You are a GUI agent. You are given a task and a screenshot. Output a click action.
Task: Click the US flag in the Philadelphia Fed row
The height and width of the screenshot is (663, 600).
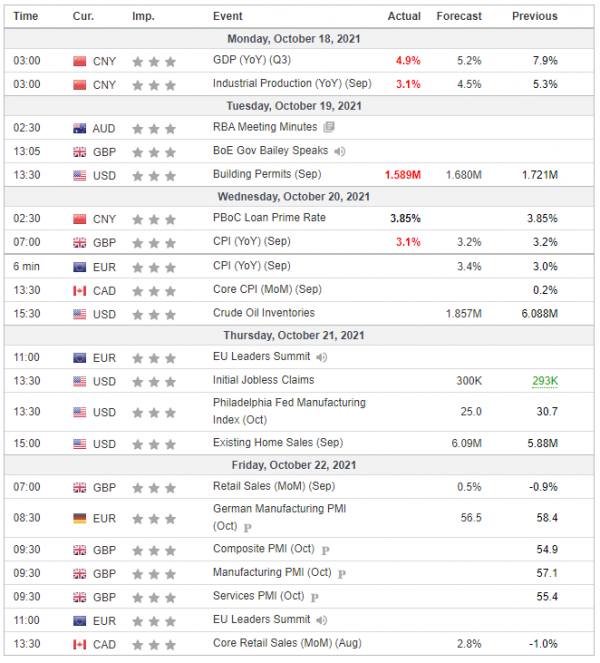[79, 412]
